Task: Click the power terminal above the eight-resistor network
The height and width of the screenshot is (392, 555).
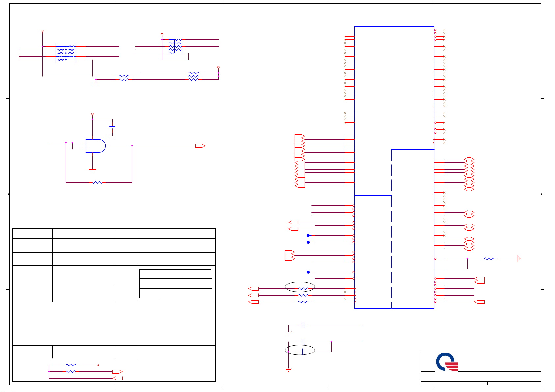Action: 42,31
